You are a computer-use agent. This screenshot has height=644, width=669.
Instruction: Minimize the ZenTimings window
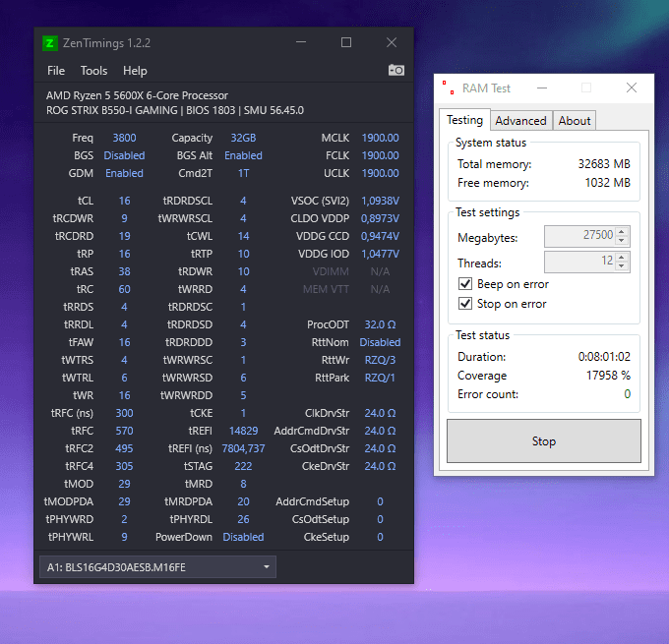301,42
